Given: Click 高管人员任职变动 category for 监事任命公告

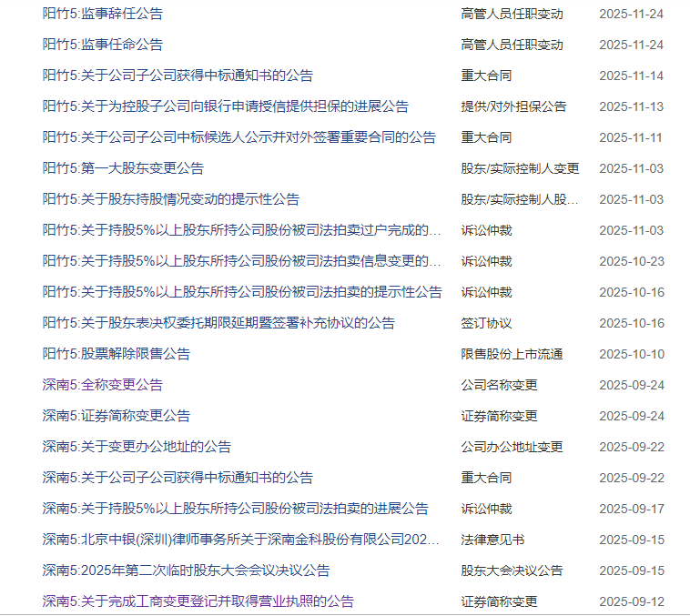Looking at the screenshot, I should click(x=512, y=45).
